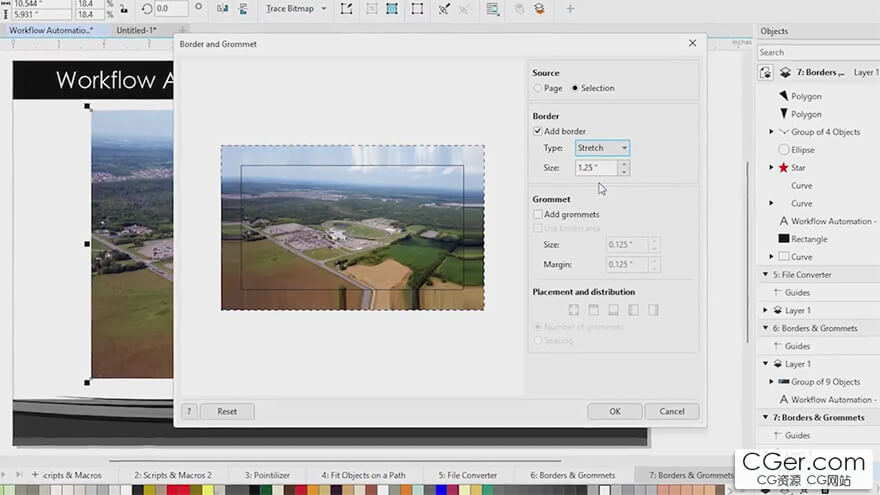880x495 pixels.
Task: Click the add page plus icon
Action: [36, 475]
